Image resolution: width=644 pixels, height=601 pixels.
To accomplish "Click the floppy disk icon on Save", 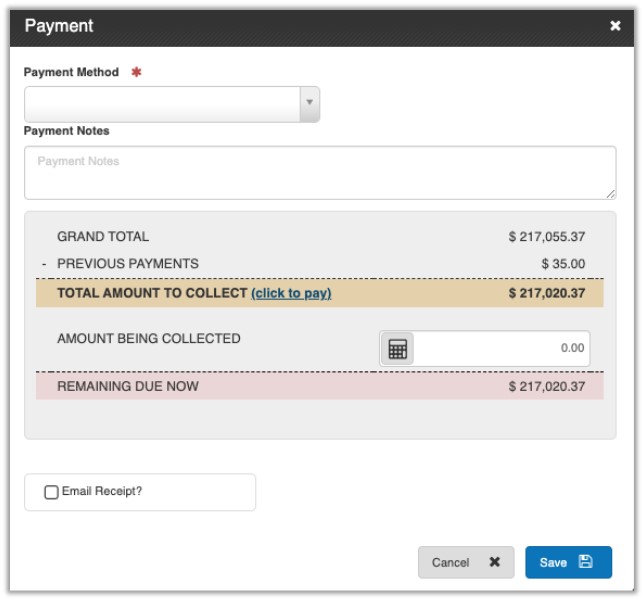I will pyautogui.click(x=586, y=562).
